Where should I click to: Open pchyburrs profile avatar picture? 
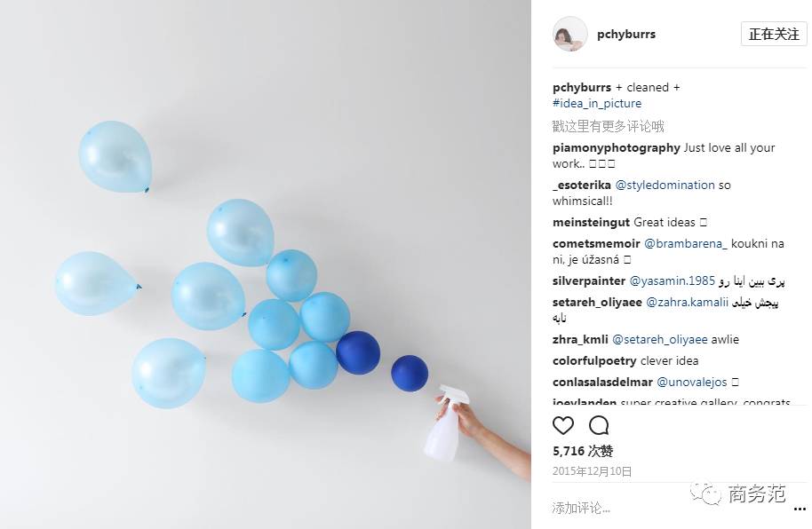[570, 34]
